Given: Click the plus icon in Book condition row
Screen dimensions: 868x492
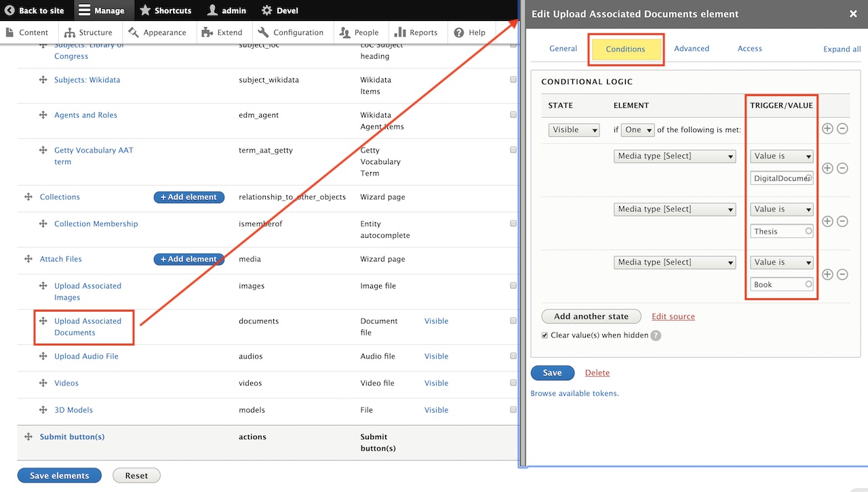Looking at the screenshot, I should tap(827, 274).
